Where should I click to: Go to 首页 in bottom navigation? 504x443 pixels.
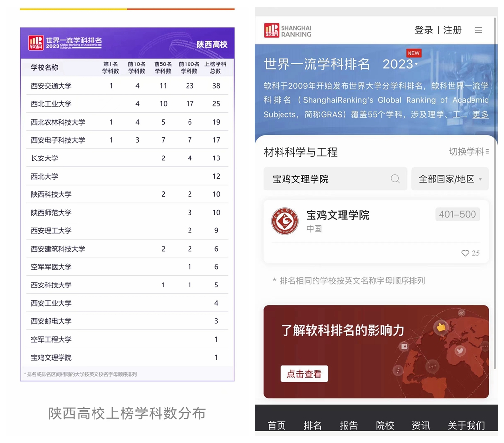point(277,425)
